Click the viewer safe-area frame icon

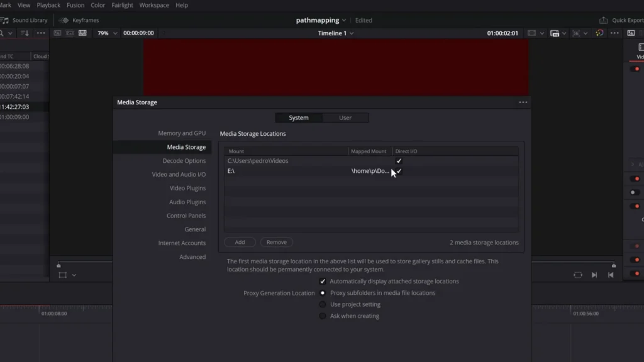[532, 33]
